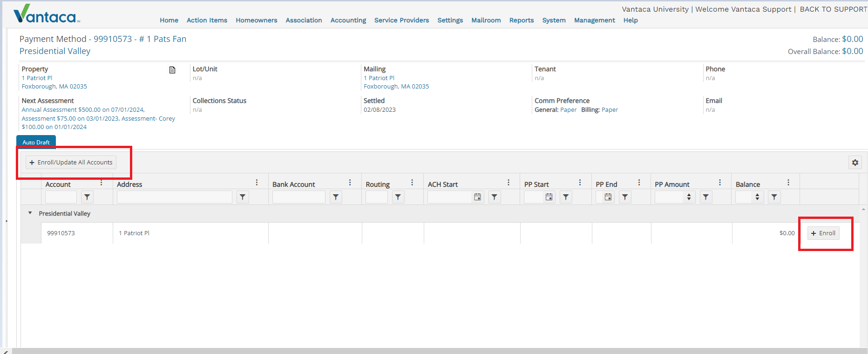Image resolution: width=868 pixels, height=354 pixels.
Task: Open the Action Items menu
Action: [x=207, y=20]
